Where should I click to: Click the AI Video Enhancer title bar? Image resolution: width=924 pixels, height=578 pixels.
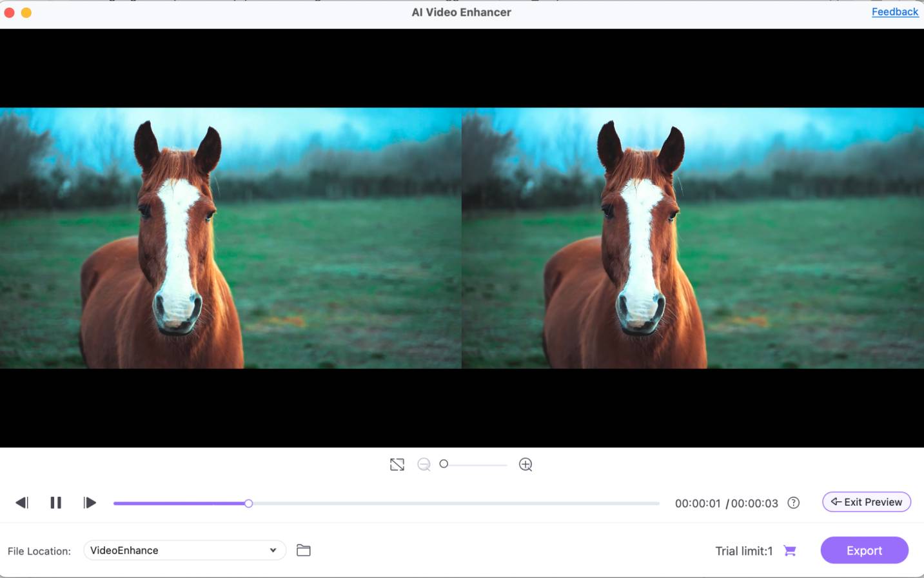[x=462, y=12]
